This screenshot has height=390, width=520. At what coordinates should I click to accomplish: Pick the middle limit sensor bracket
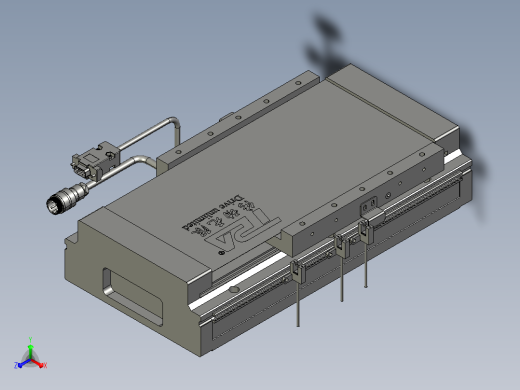(342, 246)
